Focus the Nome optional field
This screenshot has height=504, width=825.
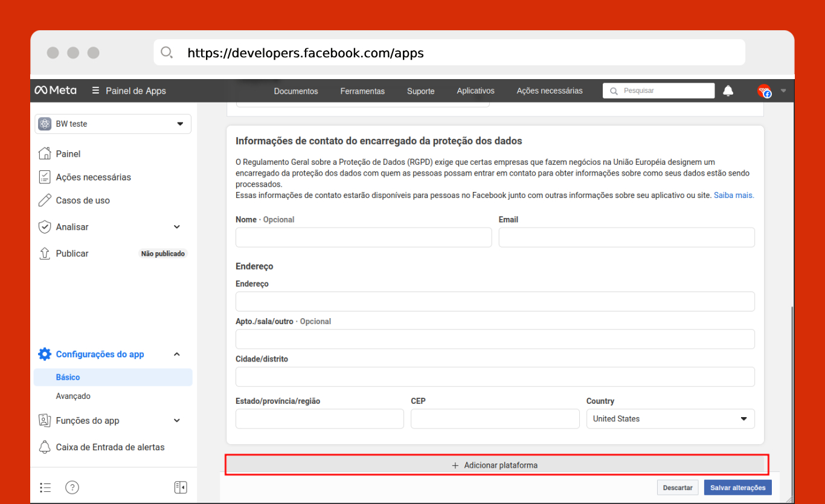[x=364, y=237]
